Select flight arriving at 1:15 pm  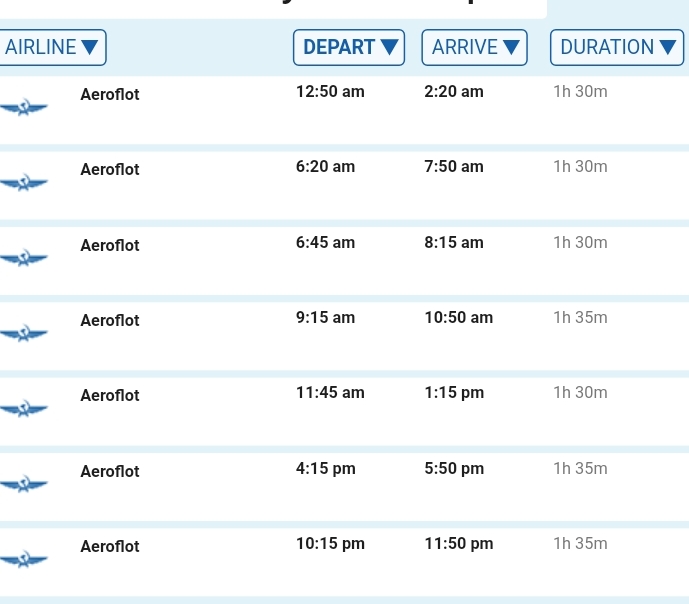coord(454,393)
